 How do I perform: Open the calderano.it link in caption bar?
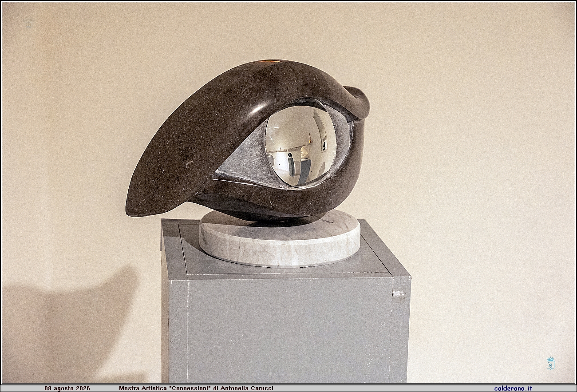(513, 388)
